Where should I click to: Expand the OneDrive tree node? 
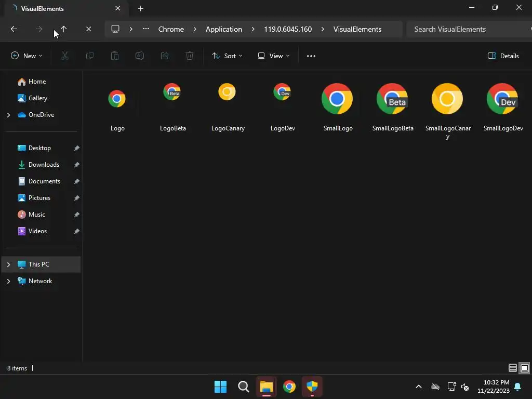click(8, 115)
